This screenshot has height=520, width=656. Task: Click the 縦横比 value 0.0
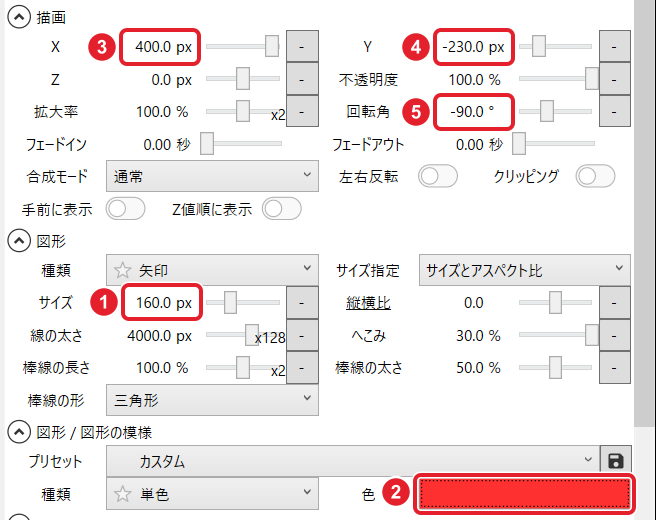click(x=474, y=302)
